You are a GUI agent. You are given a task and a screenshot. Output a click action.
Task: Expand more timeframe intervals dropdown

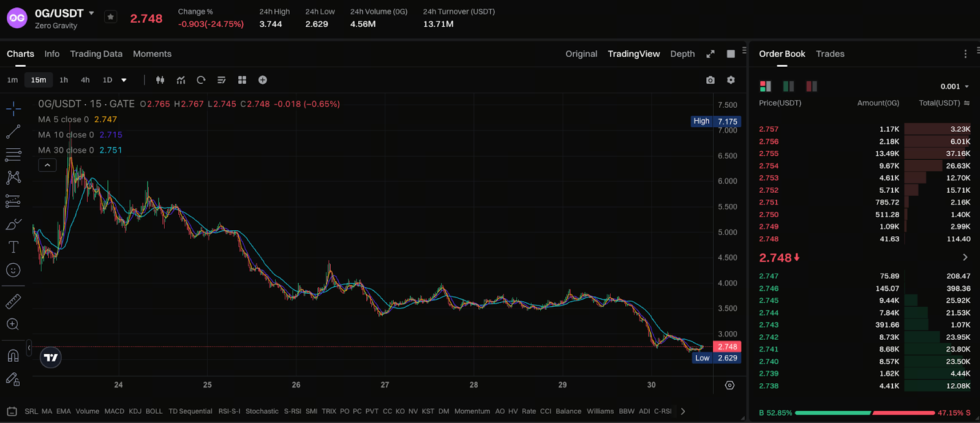point(124,80)
